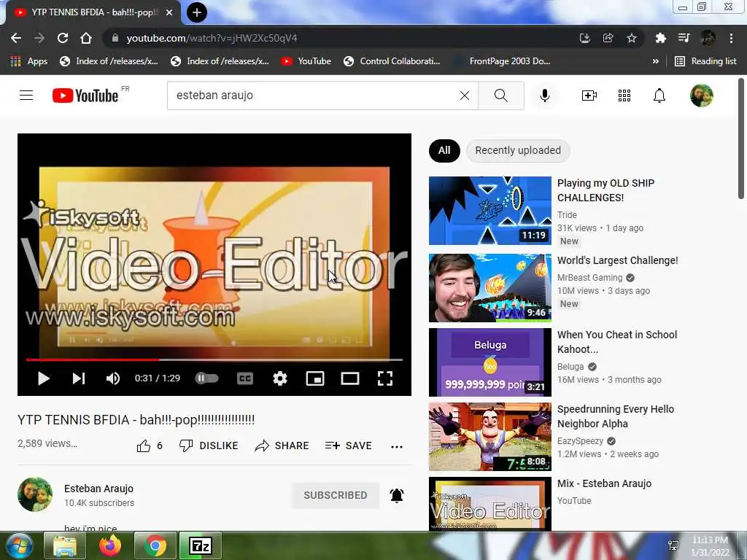The width and height of the screenshot is (747, 560).
Task: Start voice search with microphone
Action: [544, 96]
